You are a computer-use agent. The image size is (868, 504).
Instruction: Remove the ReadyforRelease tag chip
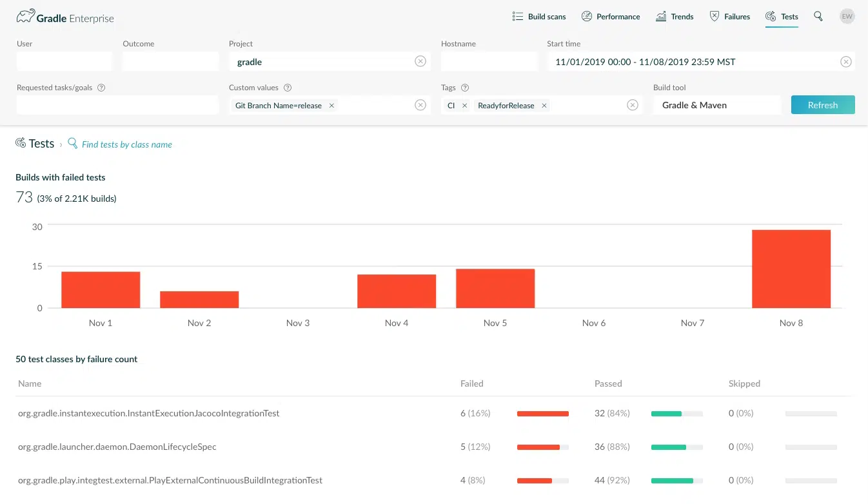click(x=544, y=106)
